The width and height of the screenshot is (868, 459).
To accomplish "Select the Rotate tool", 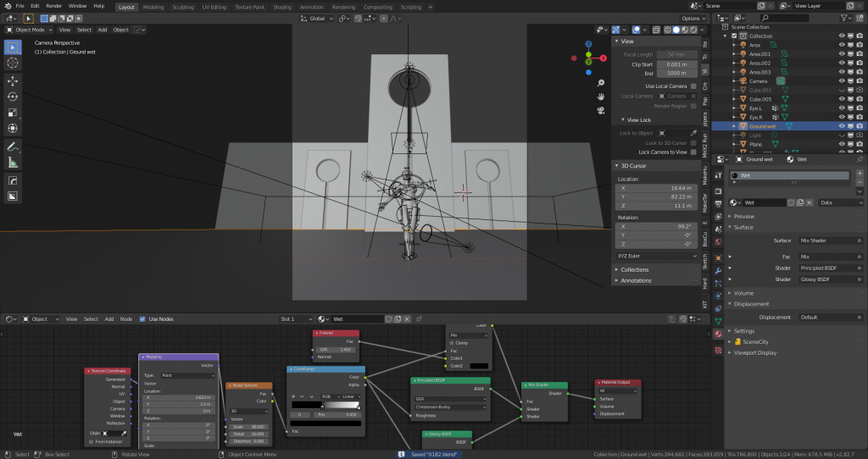I will (x=13, y=97).
